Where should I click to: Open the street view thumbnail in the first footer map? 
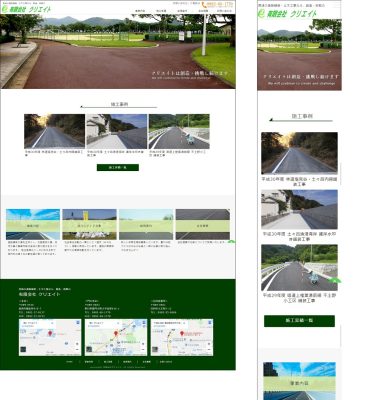pyautogui.click(x=23, y=350)
